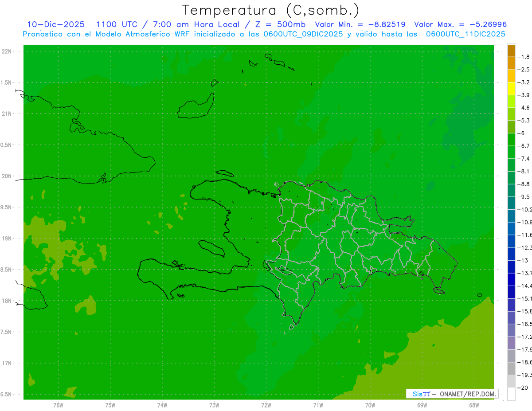Click the 20N latitude label
This screenshot has width=532, height=411.
coord(7,176)
